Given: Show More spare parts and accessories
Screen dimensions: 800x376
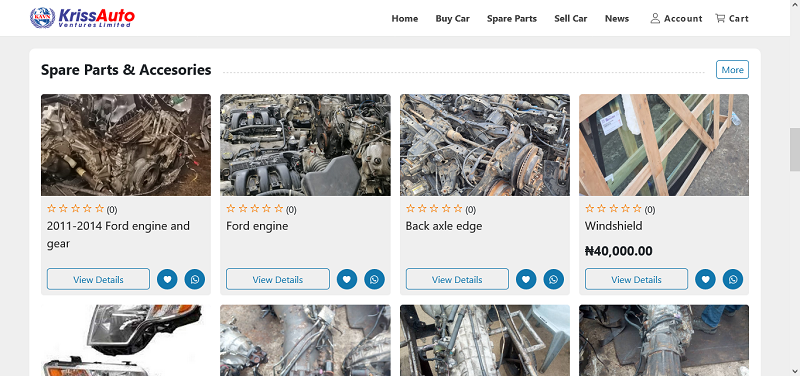Looking at the screenshot, I should pos(732,69).
